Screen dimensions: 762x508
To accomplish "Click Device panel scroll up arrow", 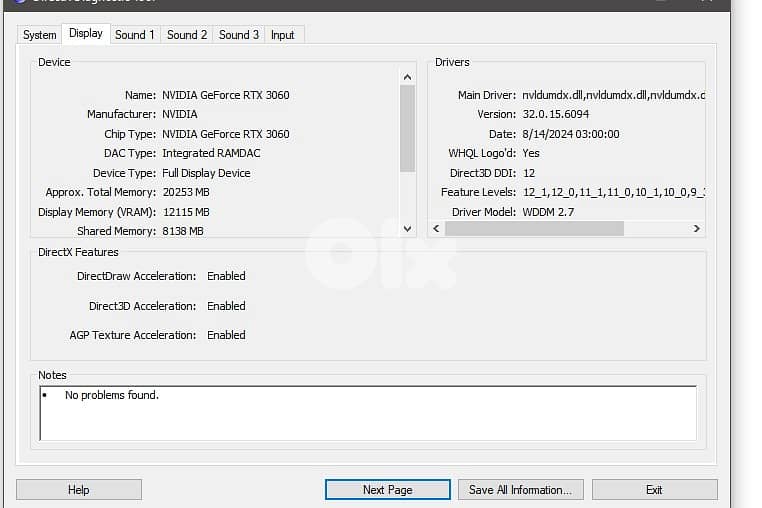I will 407,77.
